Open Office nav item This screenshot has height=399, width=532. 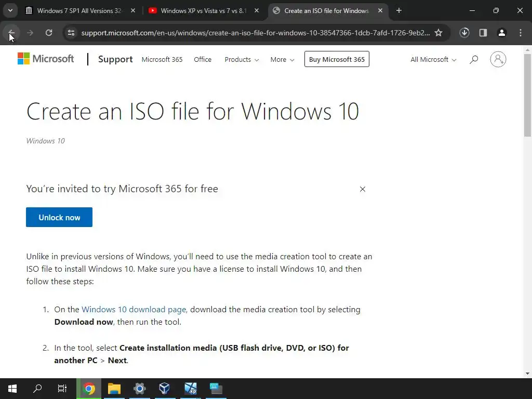[203, 60]
